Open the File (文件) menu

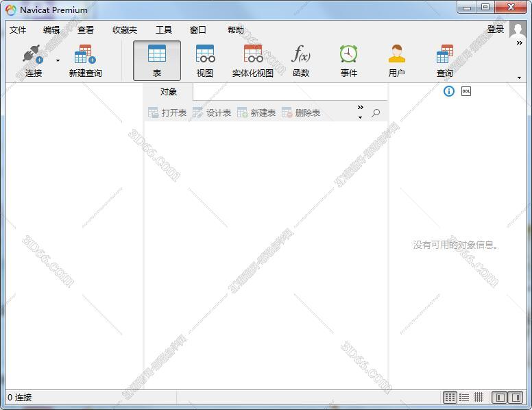18,30
